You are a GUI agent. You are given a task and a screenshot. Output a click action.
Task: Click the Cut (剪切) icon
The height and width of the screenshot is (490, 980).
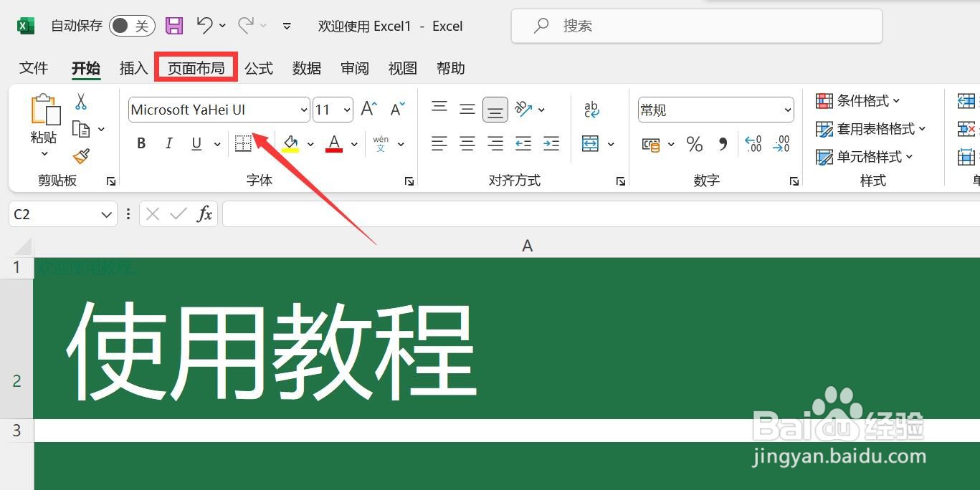click(81, 102)
